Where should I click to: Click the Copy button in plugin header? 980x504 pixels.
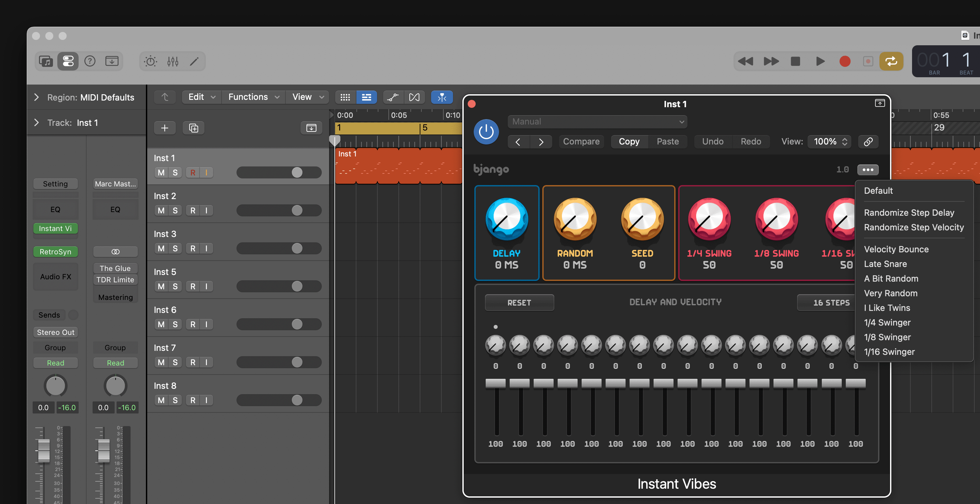[x=629, y=142]
